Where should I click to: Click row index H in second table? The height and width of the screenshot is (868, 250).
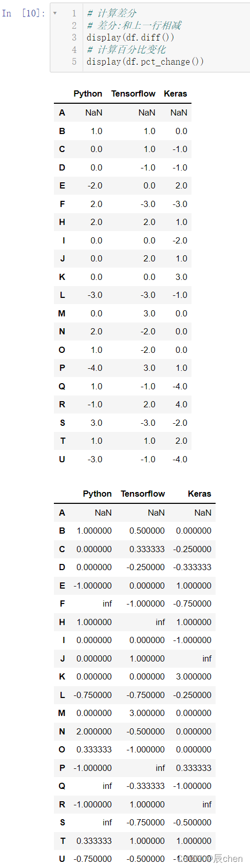coord(62,622)
